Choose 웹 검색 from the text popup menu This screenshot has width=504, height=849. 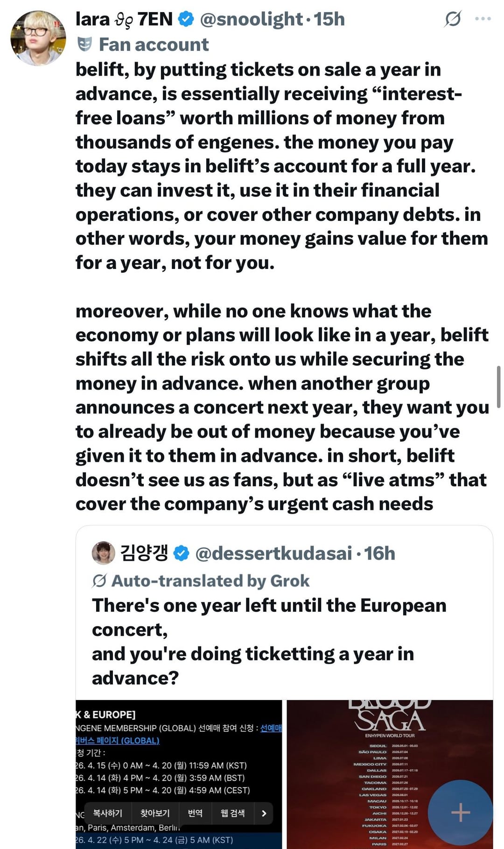point(232,813)
